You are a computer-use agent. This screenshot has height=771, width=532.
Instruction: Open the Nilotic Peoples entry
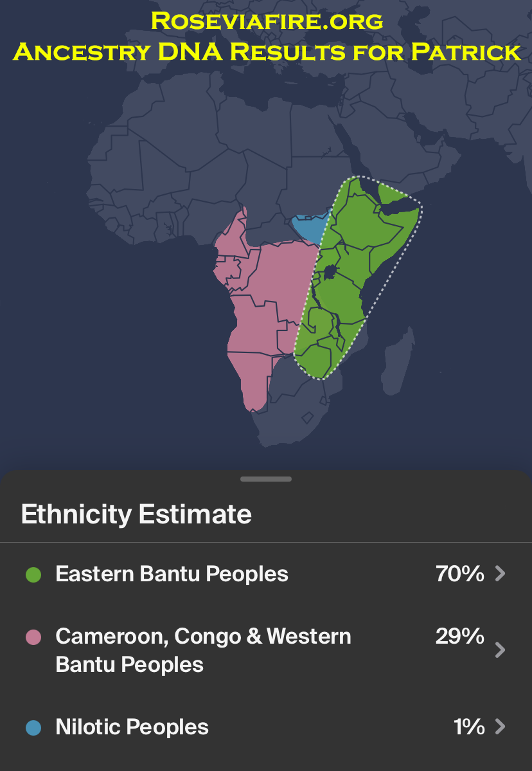click(x=266, y=727)
